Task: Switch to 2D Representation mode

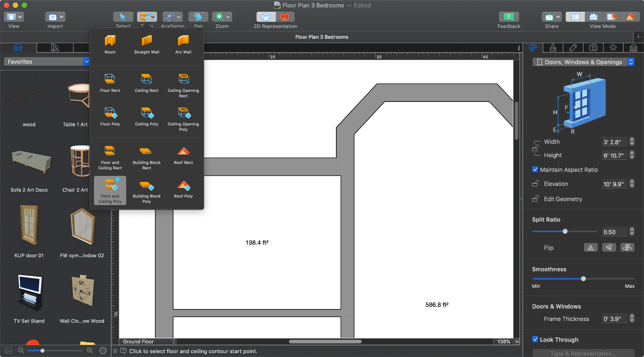Action: [265, 17]
